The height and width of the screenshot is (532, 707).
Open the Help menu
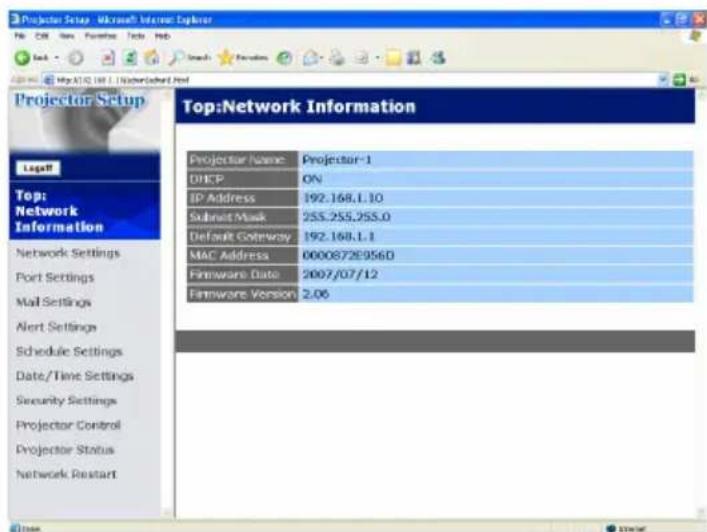tap(162, 36)
